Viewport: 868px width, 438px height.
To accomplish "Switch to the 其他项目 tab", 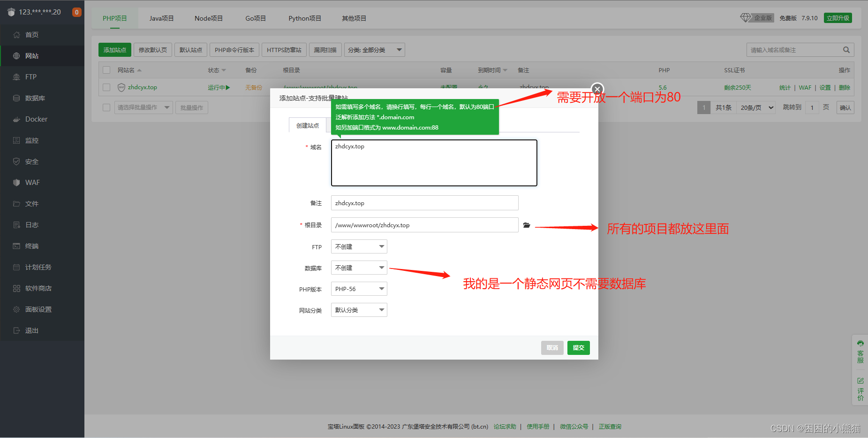I will tap(354, 18).
